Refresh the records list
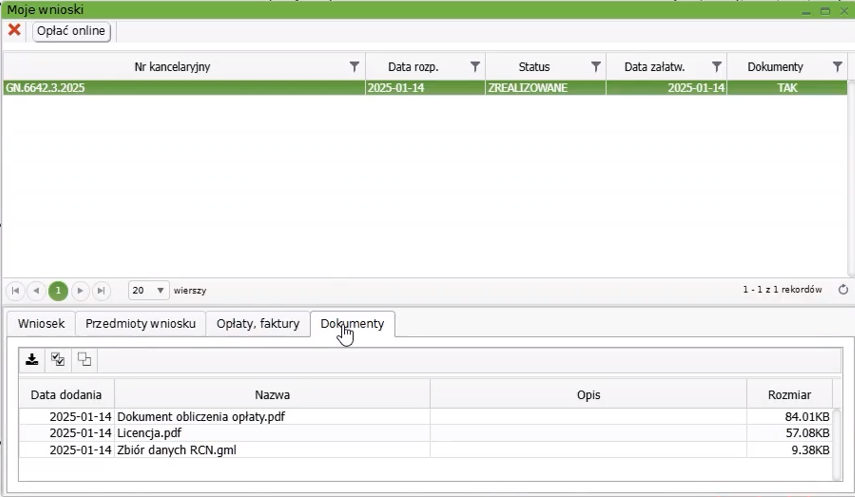The image size is (855, 497). (x=843, y=290)
